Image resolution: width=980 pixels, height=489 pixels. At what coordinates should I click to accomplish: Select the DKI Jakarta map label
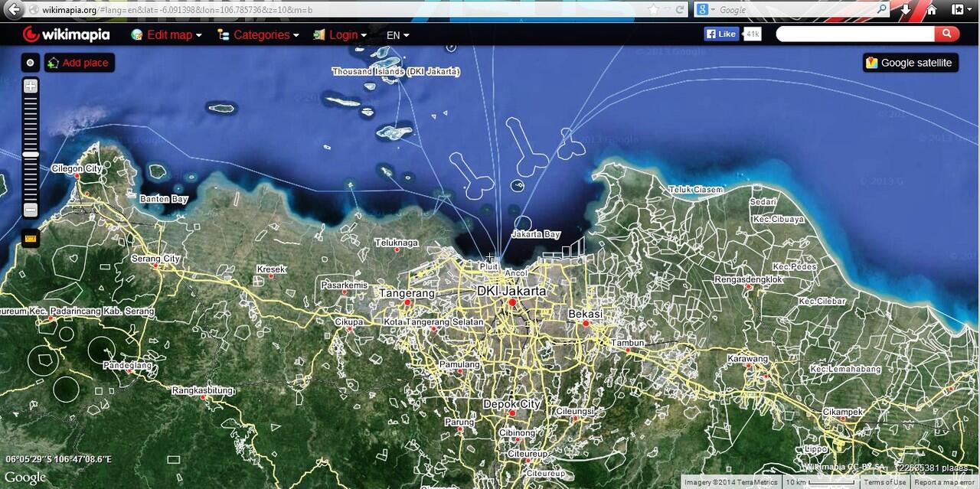coord(511,292)
